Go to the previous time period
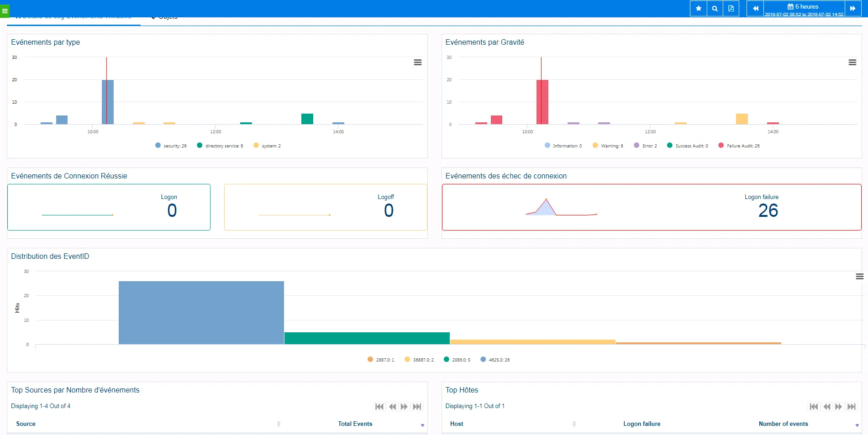868x435 pixels. coord(755,8)
